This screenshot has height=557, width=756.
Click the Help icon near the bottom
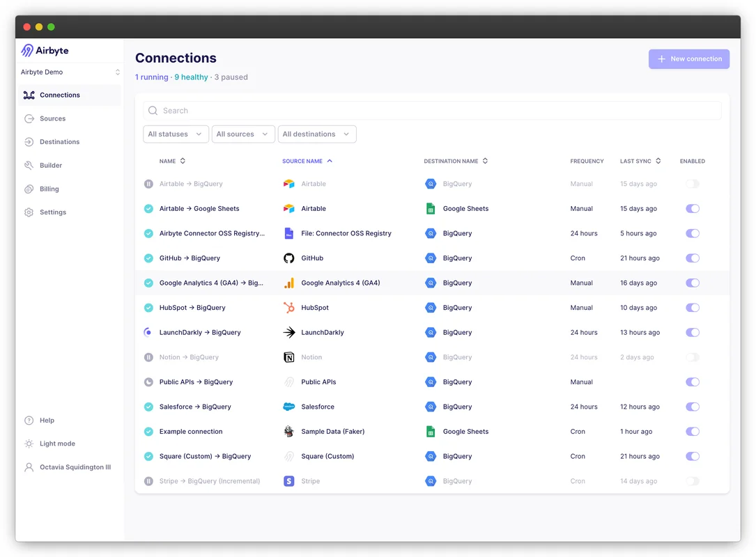(29, 420)
